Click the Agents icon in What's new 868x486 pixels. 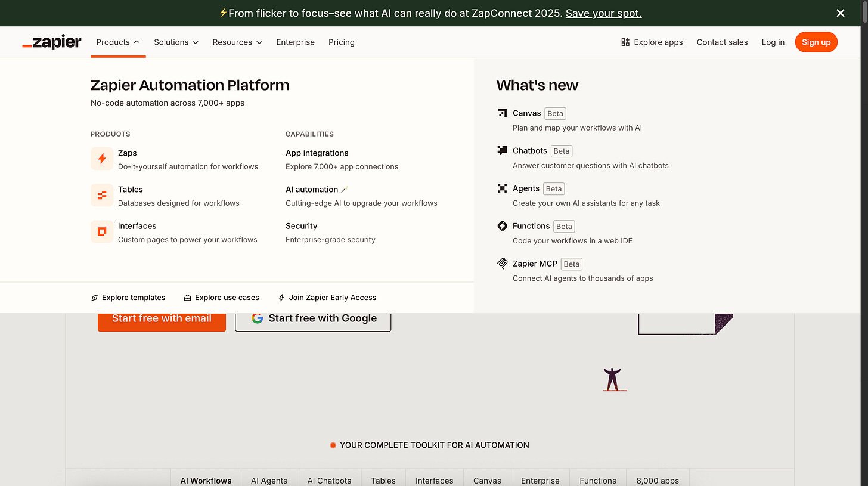tap(502, 188)
